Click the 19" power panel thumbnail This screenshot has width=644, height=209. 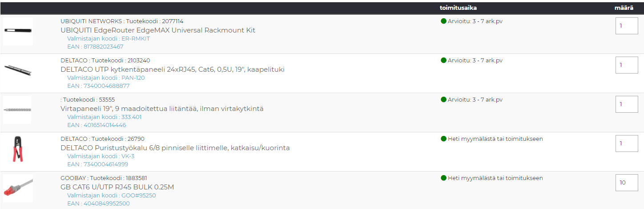[18, 110]
